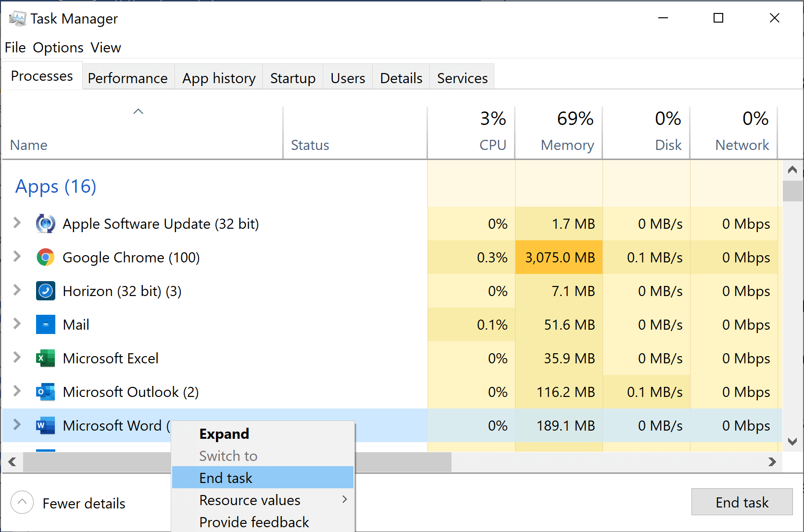Click the Microsoft Word icon
Viewport: 804px width, 532px height.
point(45,426)
